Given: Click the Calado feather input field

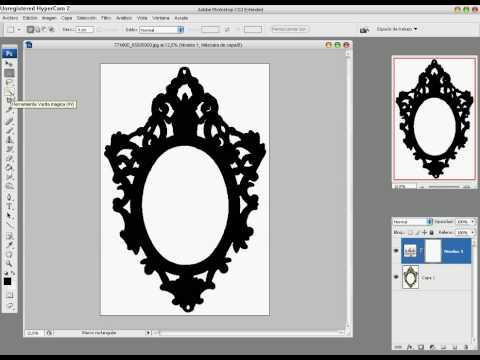Looking at the screenshot, I should click(85, 30).
